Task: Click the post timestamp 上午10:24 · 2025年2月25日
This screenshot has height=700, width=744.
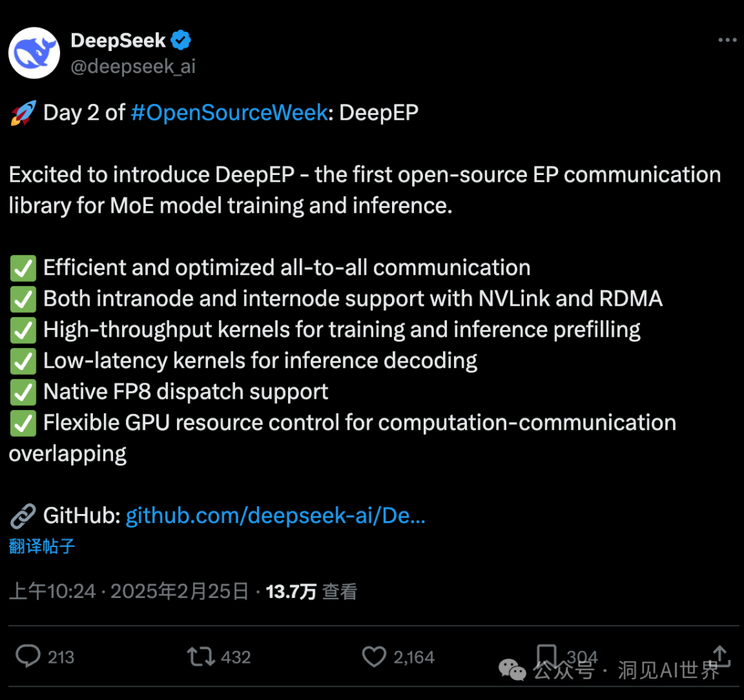Action: [129, 591]
